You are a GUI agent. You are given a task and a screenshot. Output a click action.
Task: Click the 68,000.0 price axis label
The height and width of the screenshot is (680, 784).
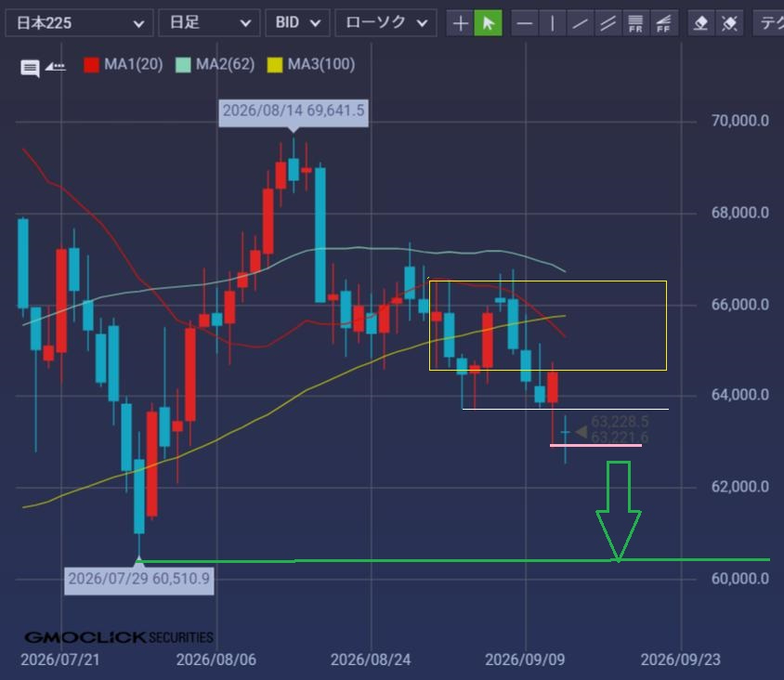pyautogui.click(x=740, y=213)
